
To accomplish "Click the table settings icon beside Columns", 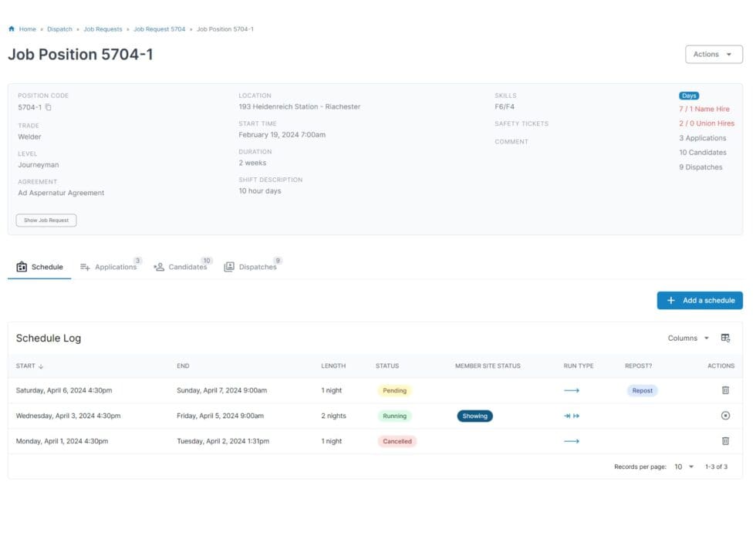I will click(725, 338).
